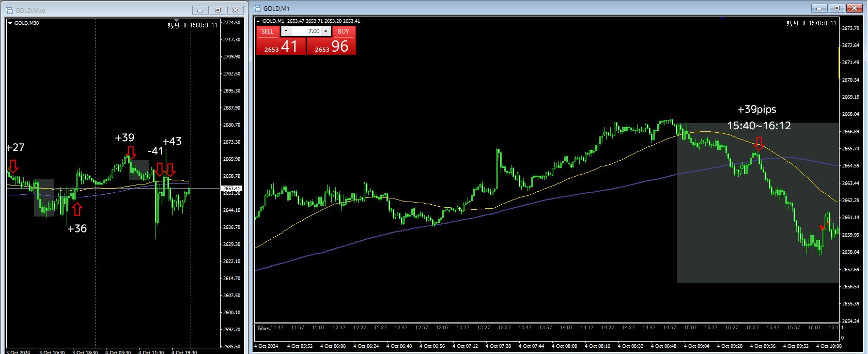Click the 4 Oct 2024 date label on M1 axis
868x354 pixels.
tap(266, 346)
